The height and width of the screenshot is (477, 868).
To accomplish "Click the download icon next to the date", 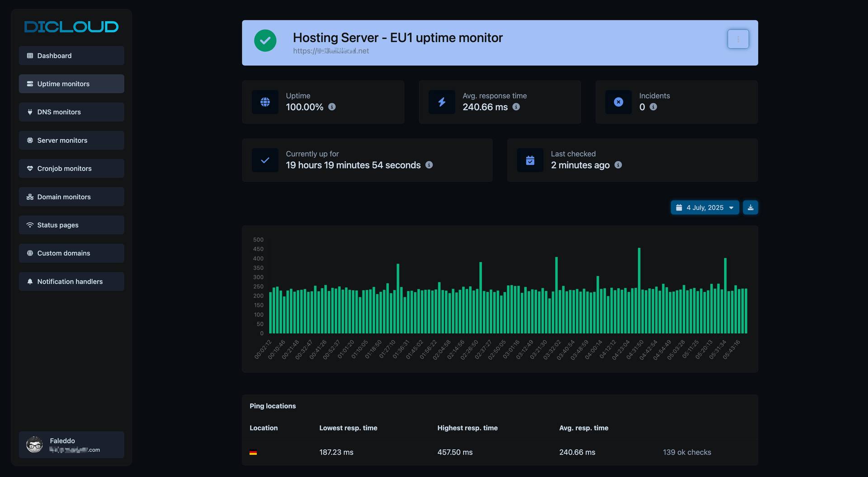I will (750, 207).
